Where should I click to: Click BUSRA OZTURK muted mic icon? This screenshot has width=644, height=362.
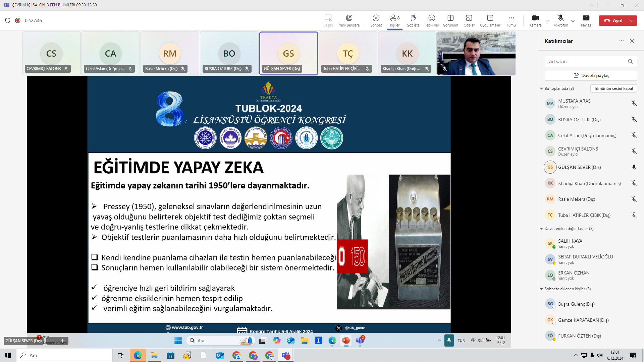[x=634, y=119]
